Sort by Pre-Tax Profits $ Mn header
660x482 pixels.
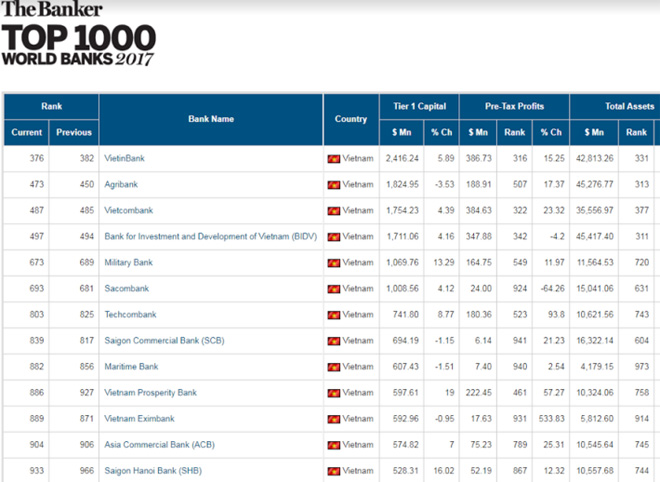pyautogui.click(x=478, y=133)
